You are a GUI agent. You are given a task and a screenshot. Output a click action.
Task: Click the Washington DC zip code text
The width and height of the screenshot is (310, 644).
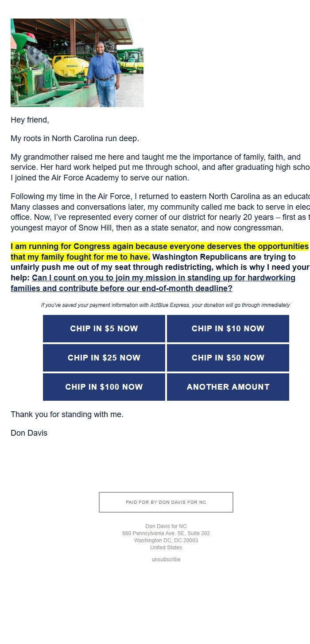pos(166,540)
